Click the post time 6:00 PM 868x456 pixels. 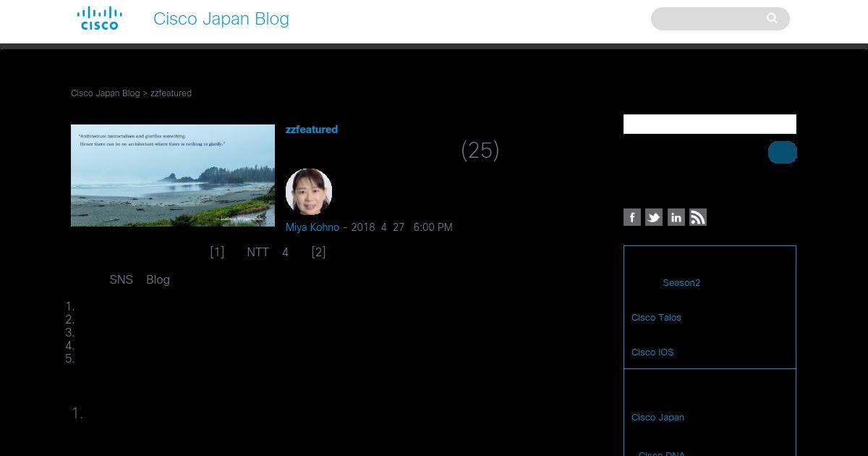(433, 227)
